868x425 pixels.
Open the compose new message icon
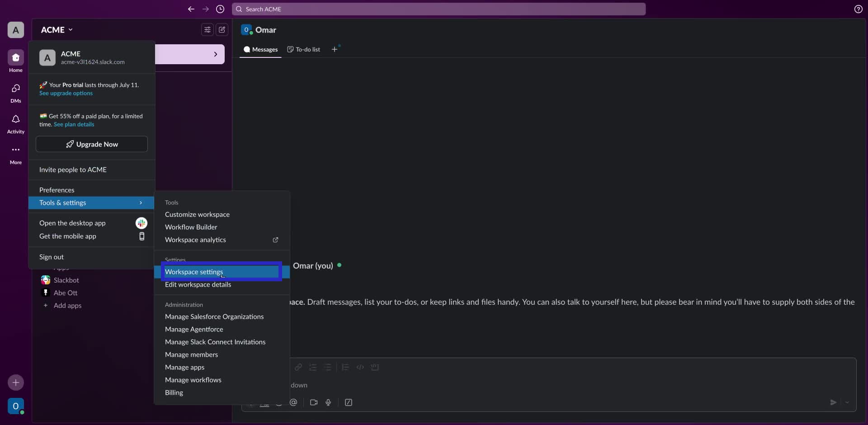click(222, 29)
